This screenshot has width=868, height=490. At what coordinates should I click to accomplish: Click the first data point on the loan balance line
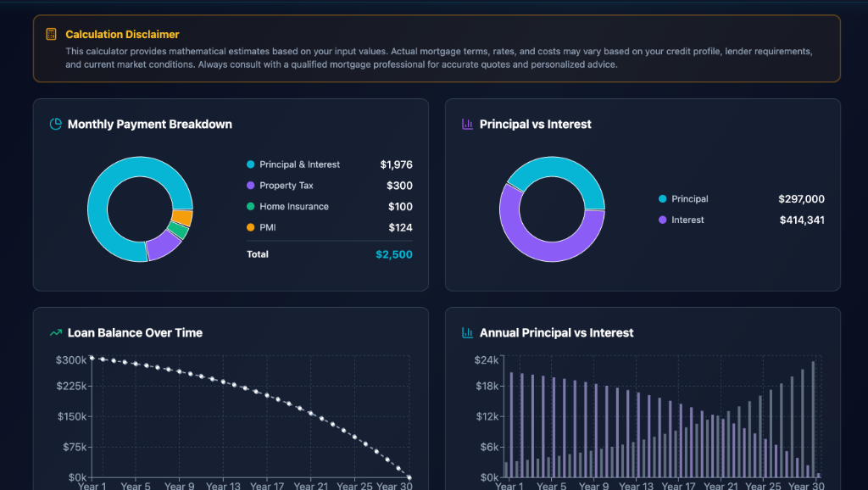point(92,358)
